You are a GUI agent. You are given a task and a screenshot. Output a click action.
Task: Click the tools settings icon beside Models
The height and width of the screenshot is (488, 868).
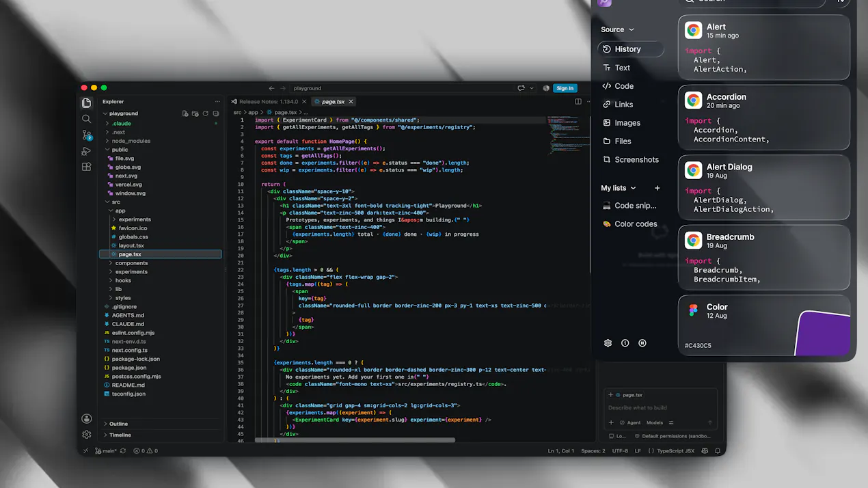[x=671, y=422]
